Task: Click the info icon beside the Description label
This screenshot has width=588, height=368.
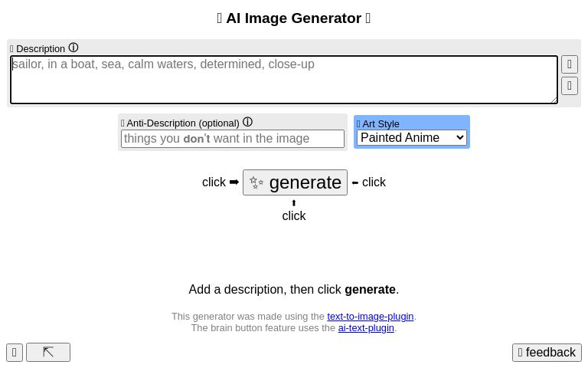Action: [x=73, y=48]
